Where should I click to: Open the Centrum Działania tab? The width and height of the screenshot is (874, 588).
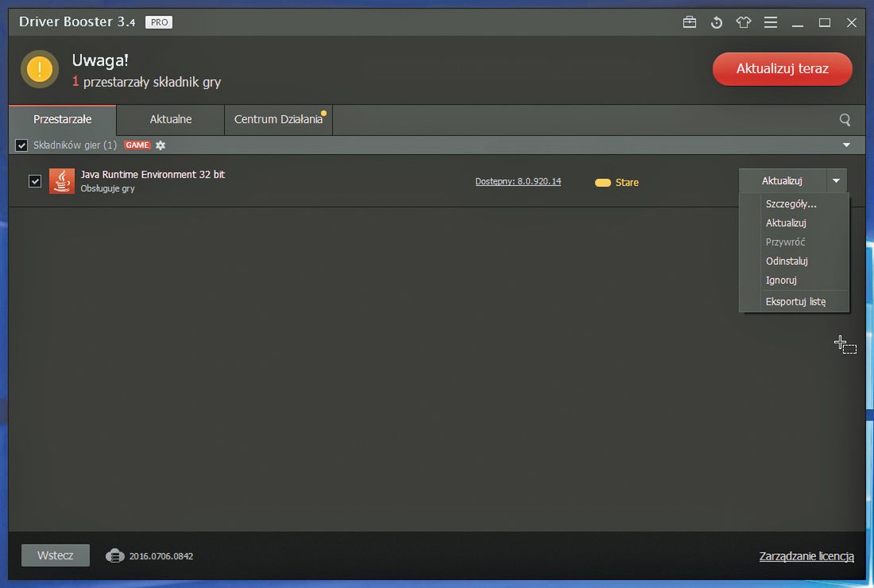click(x=278, y=119)
